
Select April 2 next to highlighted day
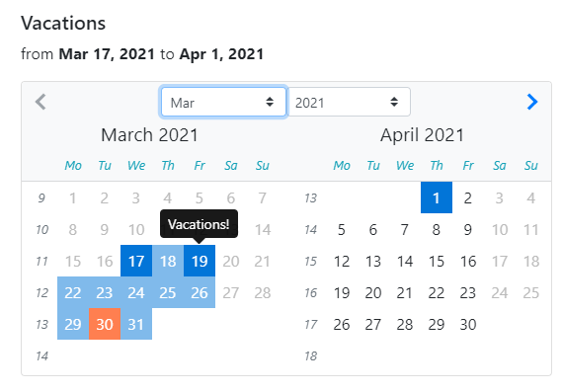(x=468, y=197)
